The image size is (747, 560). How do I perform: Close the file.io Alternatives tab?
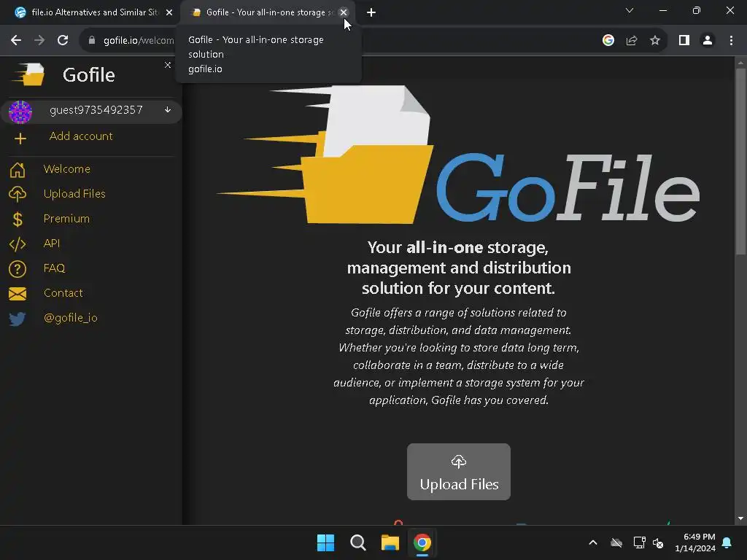point(169,12)
